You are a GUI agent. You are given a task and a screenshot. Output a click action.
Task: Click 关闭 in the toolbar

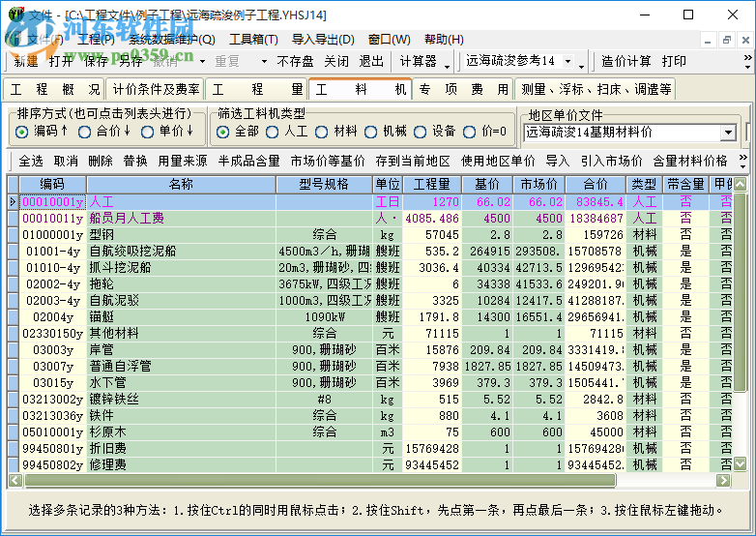pos(336,61)
